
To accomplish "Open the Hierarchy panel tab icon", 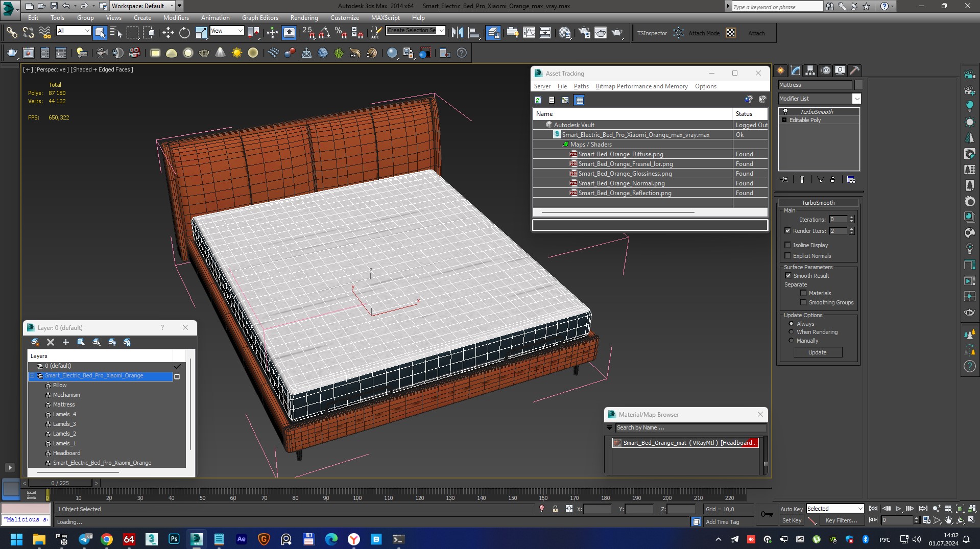I will tap(810, 70).
